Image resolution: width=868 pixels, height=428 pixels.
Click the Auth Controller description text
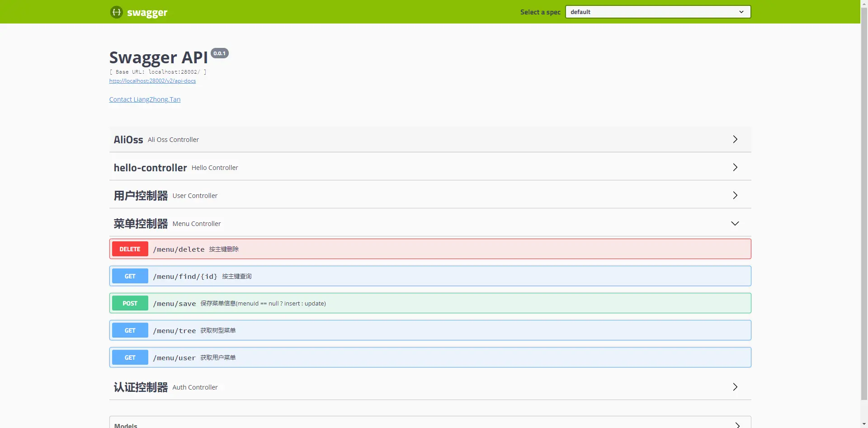point(195,387)
